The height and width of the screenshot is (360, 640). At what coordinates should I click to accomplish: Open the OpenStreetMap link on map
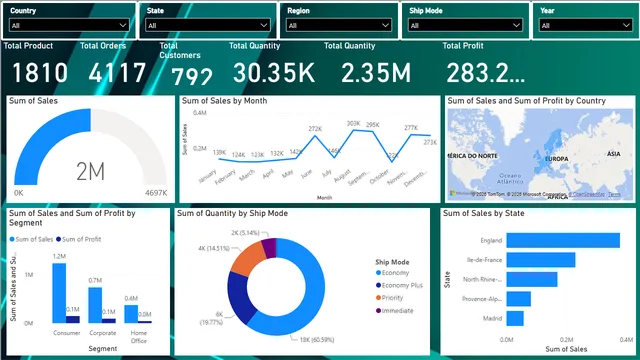click(x=587, y=194)
